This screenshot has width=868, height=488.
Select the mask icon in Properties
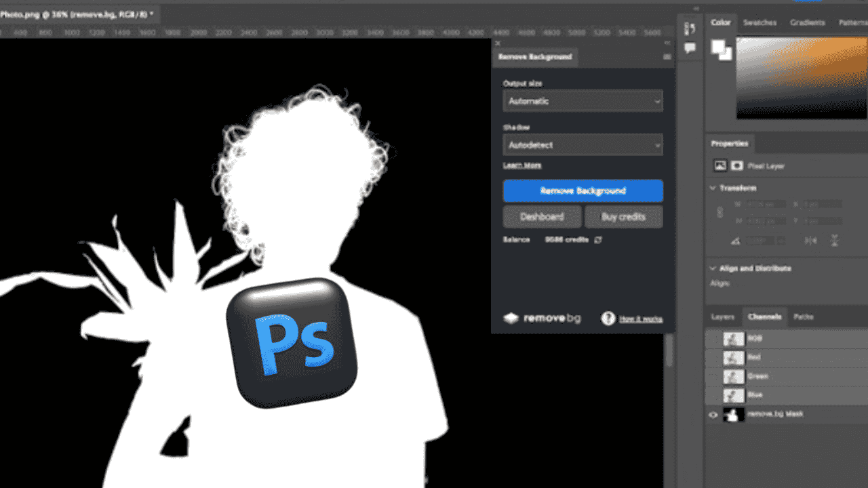[x=737, y=165]
